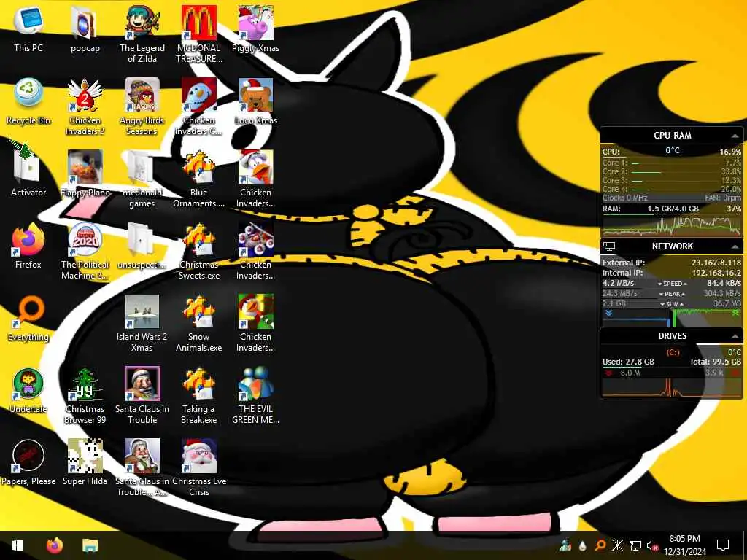Click the network adapter icon in NETWORK header

point(609,246)
